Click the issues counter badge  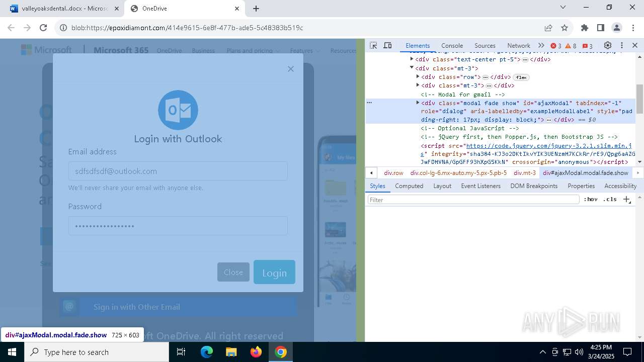tap(587, 46)
